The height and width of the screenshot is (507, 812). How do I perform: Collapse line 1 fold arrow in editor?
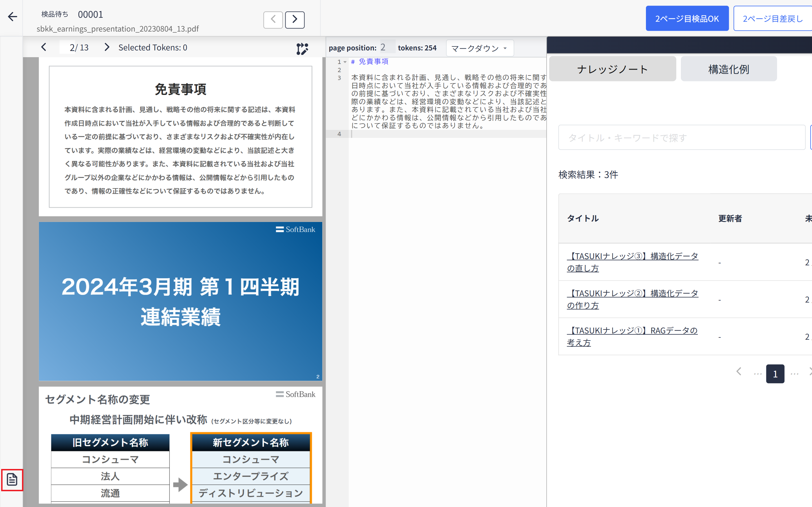click(x=345, y=62)
